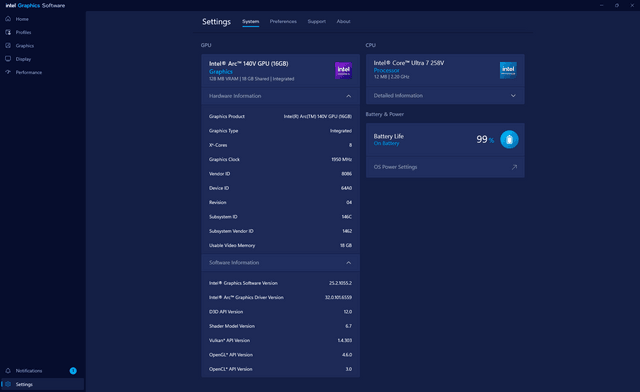This screenshot has width=640, height=392.
Task: Click the Settings label in sidebar
Action: (24, 384)
